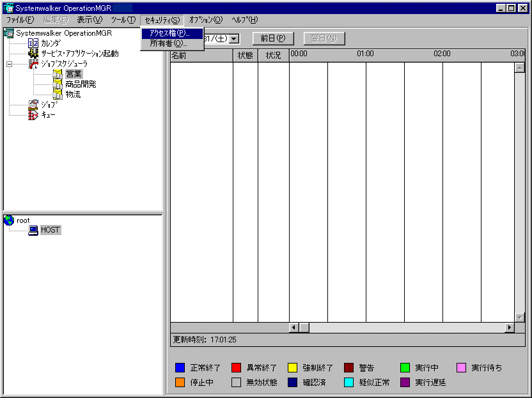Click the 00:00 timeline header
Viewport: 532px width, 398px height.
(x=299, y=54)
